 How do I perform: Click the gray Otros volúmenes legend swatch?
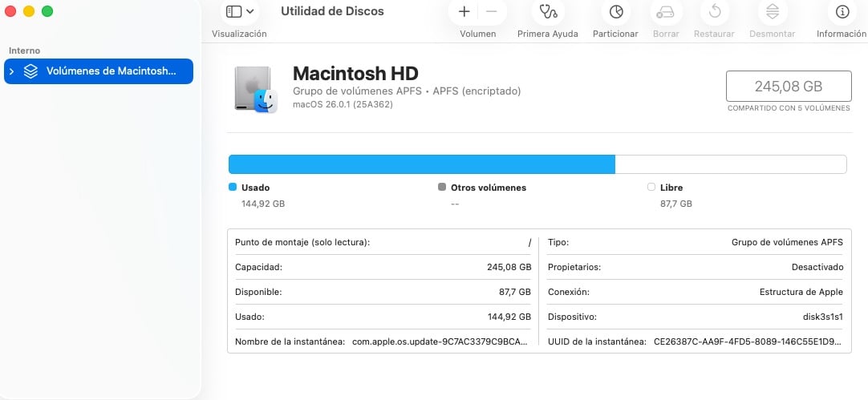(442, 188)
